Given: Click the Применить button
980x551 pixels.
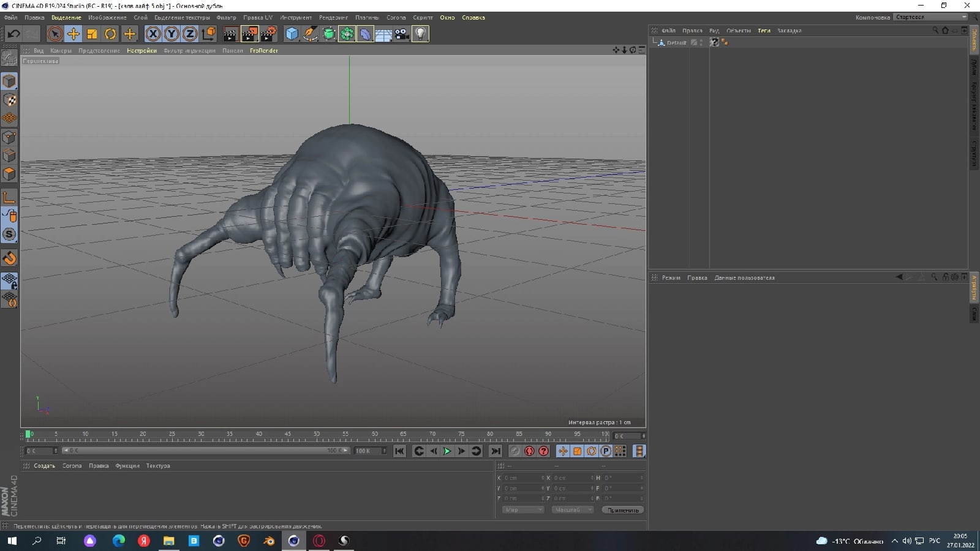Looking at the screenshot, I should [x=623, y=510].
